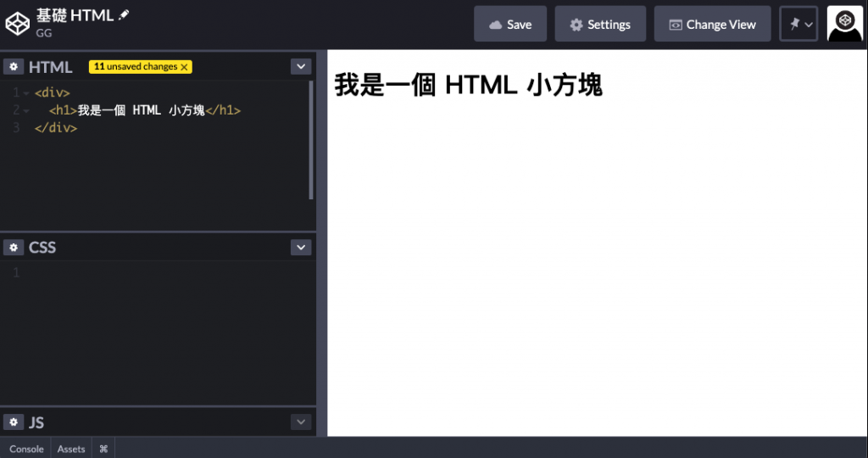Open JS editor settings gear
The image size is (868, 458).
tap(14, 422)
